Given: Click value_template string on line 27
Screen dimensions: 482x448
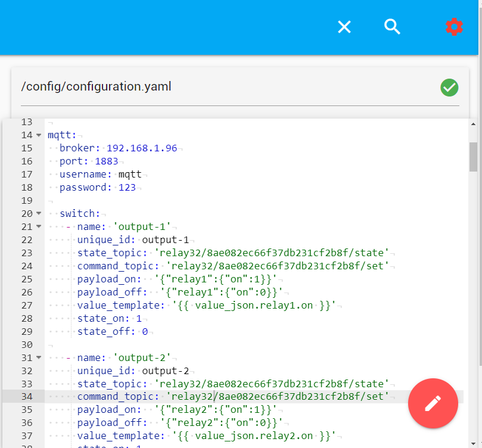Looking at the screenshot, I should click(x=254, y=306).
